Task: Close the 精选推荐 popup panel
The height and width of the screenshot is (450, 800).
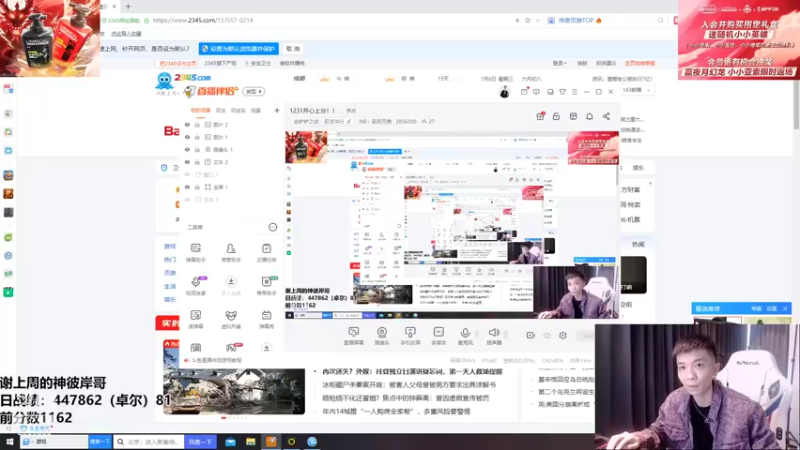Action: click(x=785, y=308)
